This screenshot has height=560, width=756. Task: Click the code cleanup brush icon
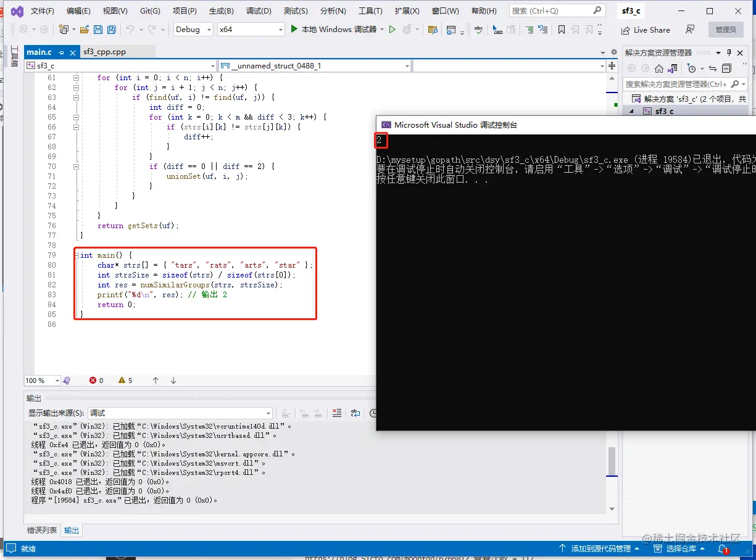(x=67, y=381)
